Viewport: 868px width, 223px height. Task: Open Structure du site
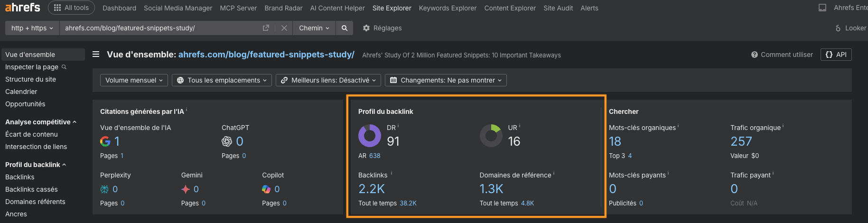(x=30, y=79)
